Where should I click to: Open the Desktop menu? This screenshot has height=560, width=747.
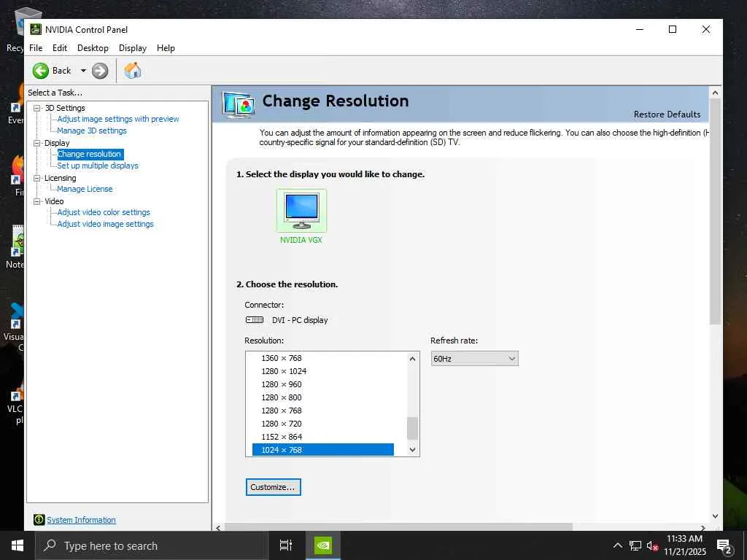[x=93, y=48]
